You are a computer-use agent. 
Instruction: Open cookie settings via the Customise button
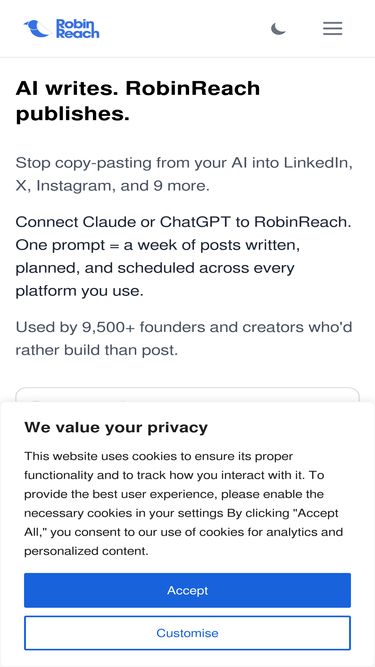tap(188, 633)
